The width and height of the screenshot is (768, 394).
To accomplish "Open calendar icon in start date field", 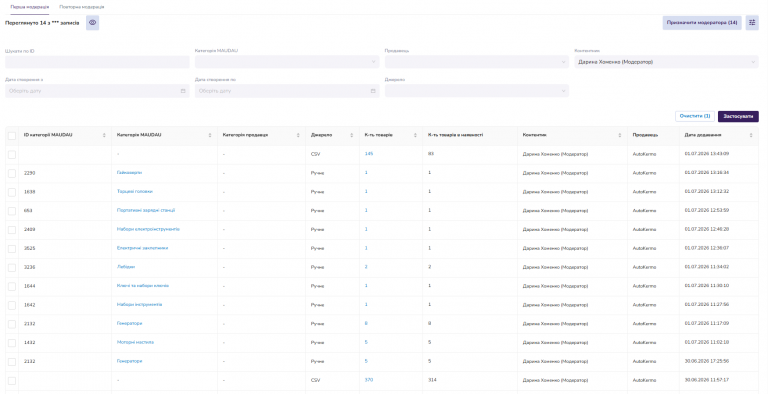I will [x=183, y=91].
